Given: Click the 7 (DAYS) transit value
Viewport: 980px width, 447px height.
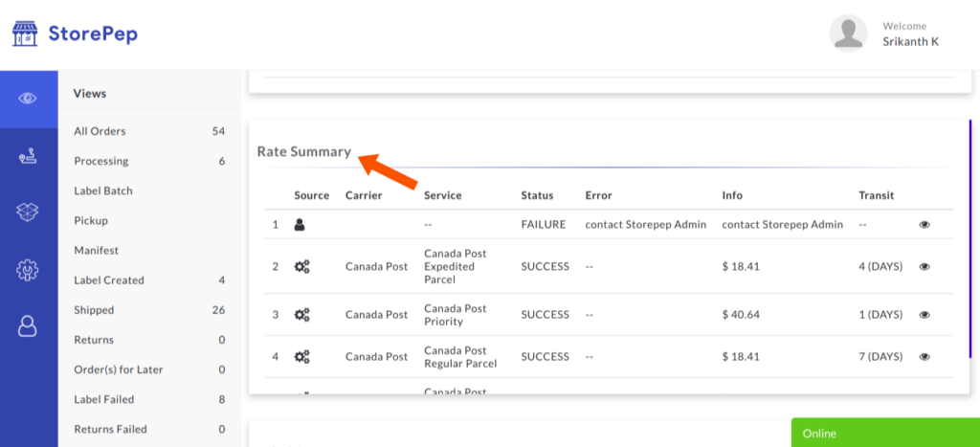Looking at the screenshot, I should click(880, 356).
